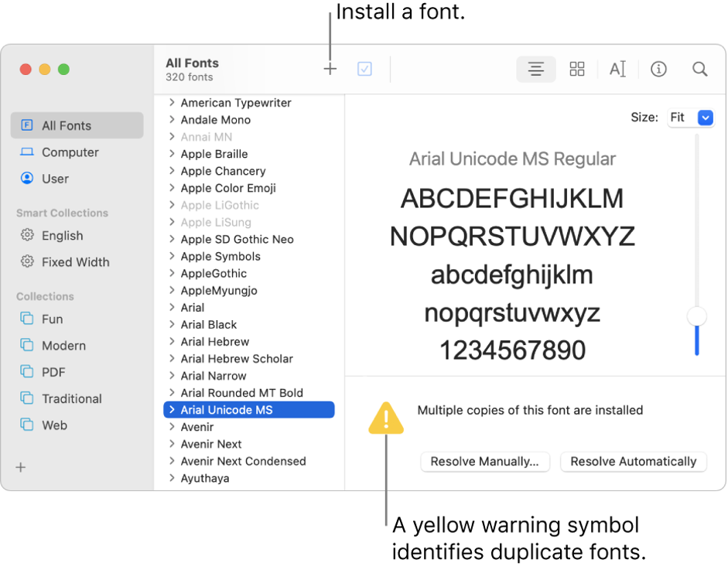Select the custom text preview icon
728x570 pixels.
click(617, 70)
